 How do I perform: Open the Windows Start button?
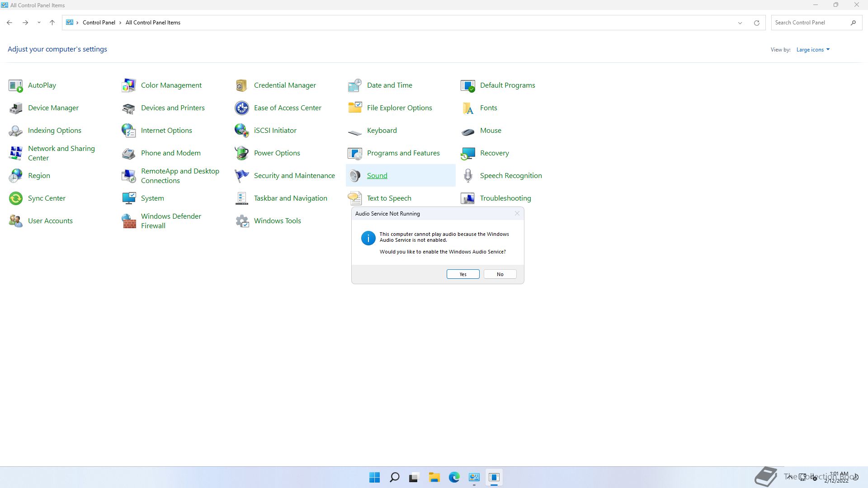point(374,478)
